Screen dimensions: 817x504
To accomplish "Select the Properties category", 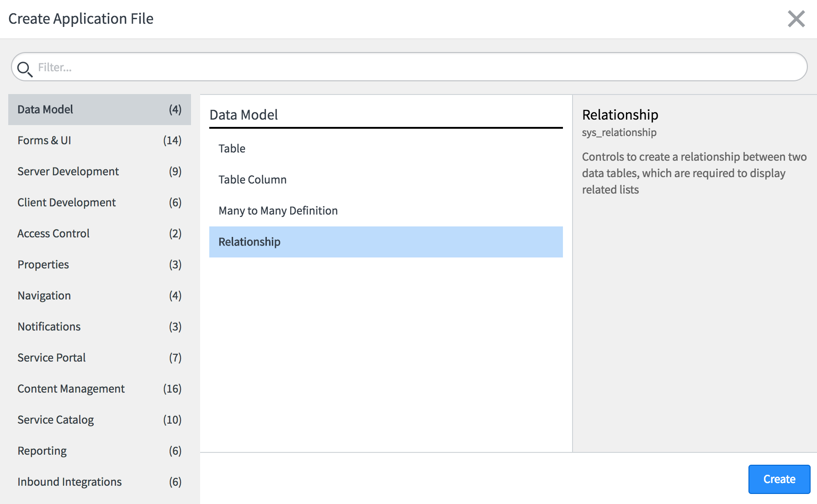I will (x=100, y=265).
